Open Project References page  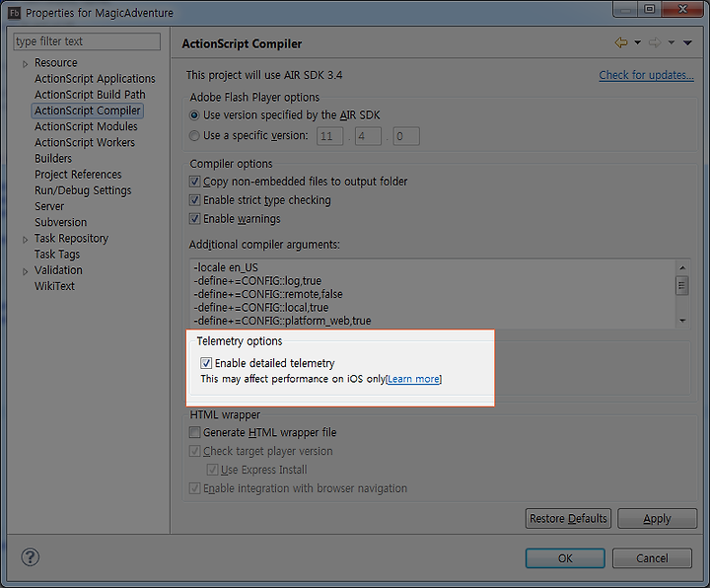(78, 174)
